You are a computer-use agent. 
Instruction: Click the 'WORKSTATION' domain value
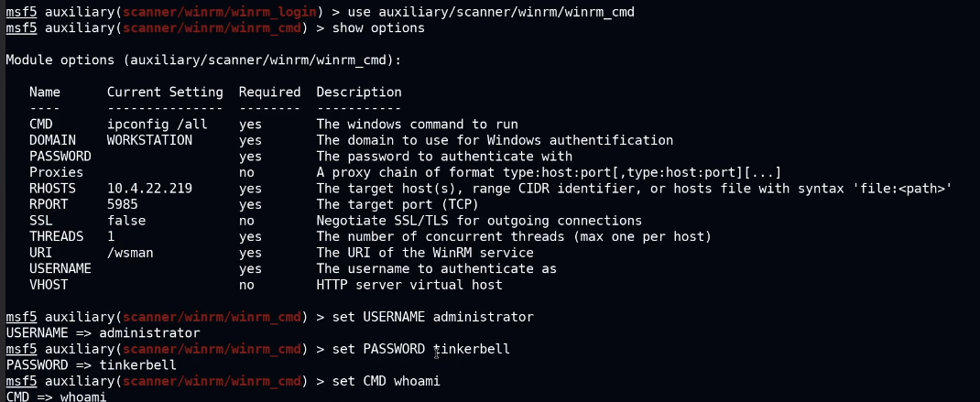coord(149,140)
